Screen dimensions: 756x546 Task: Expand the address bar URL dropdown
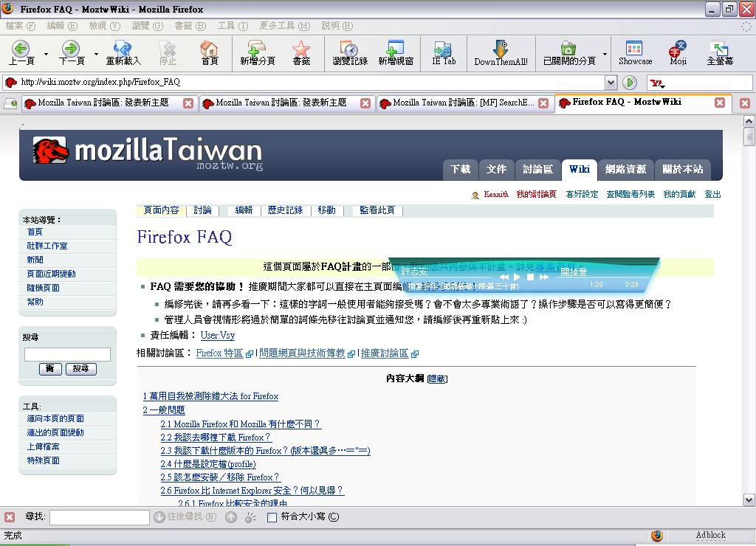(611, 83)
